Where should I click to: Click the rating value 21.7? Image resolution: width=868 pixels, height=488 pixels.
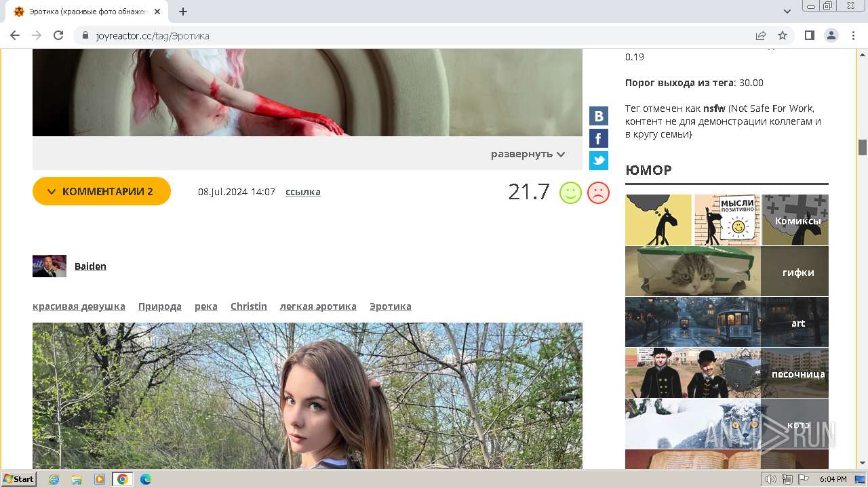pos(529,192)
